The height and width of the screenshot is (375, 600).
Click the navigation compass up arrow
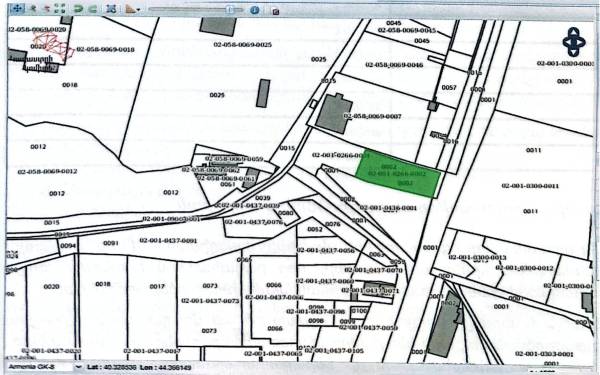tap(574, 31)
